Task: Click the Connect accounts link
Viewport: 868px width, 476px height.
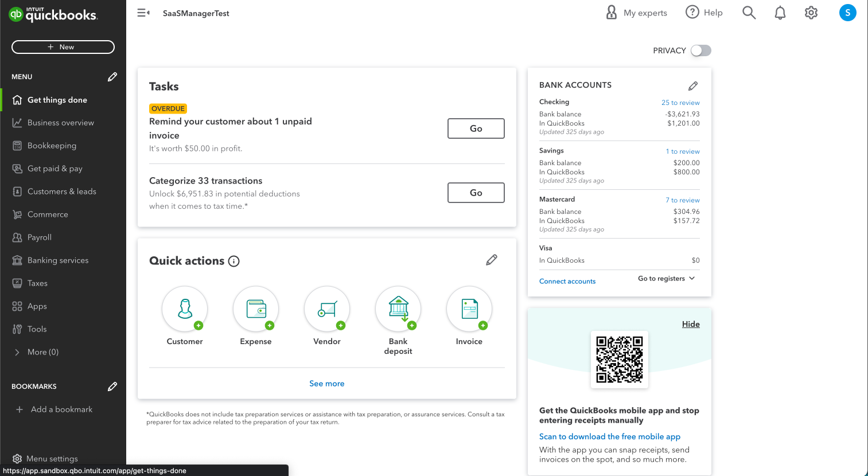Action: coord(567,282)
